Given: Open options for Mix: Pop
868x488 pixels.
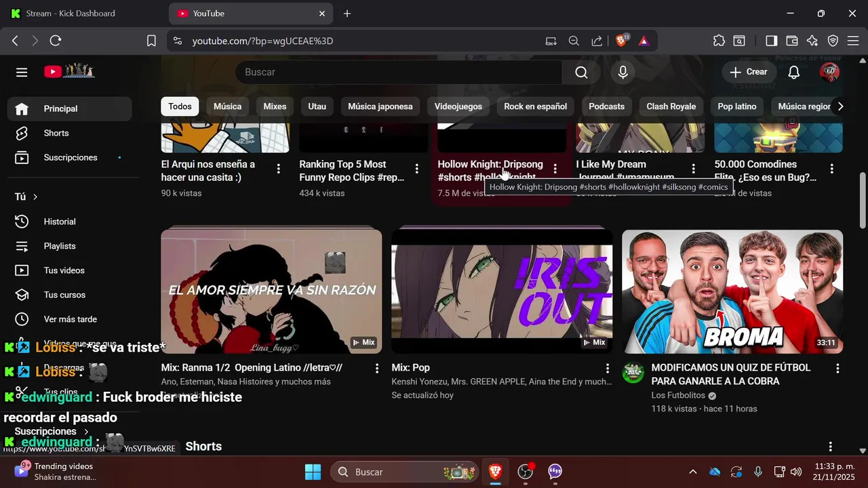Looking at the screenshot, I should point(608,369).
